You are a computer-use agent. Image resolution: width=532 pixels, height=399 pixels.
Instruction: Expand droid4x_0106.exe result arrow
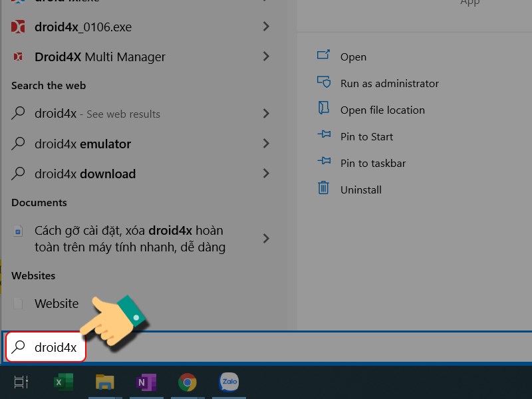(x=266, y=27)
